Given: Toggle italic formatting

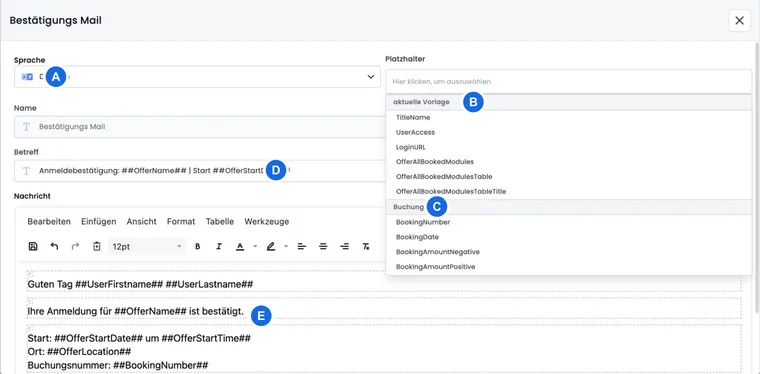Looking at the screenshot, I should 219,247.
